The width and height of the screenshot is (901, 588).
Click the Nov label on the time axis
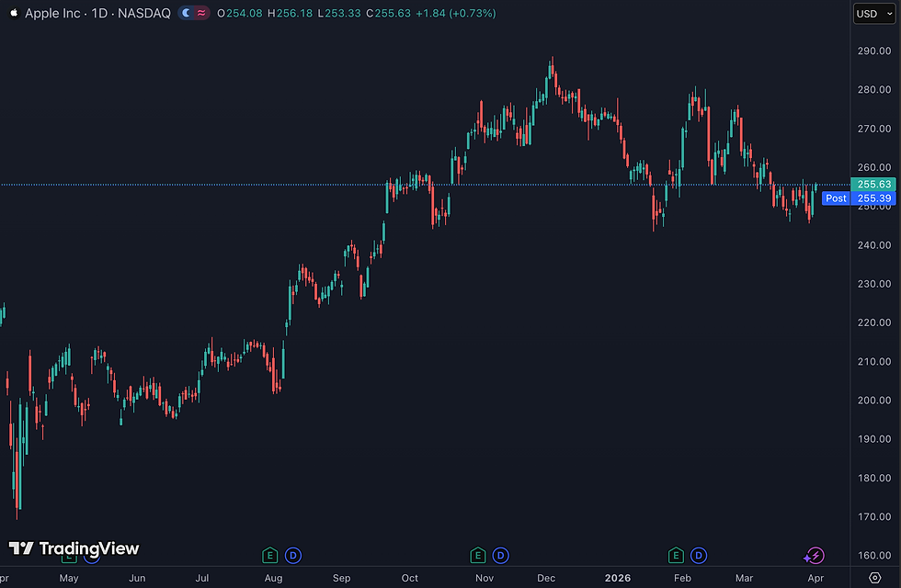tap(485, 578)
